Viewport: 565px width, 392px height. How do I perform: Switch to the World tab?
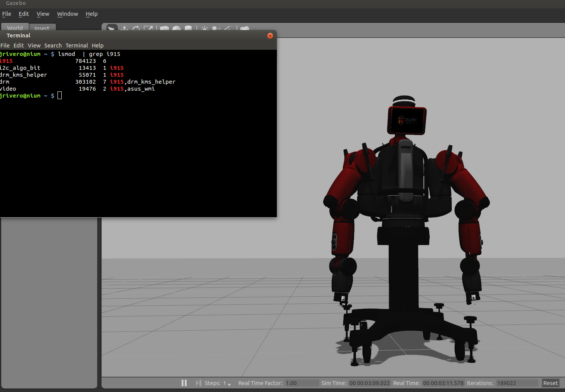(x=15, y=27)
